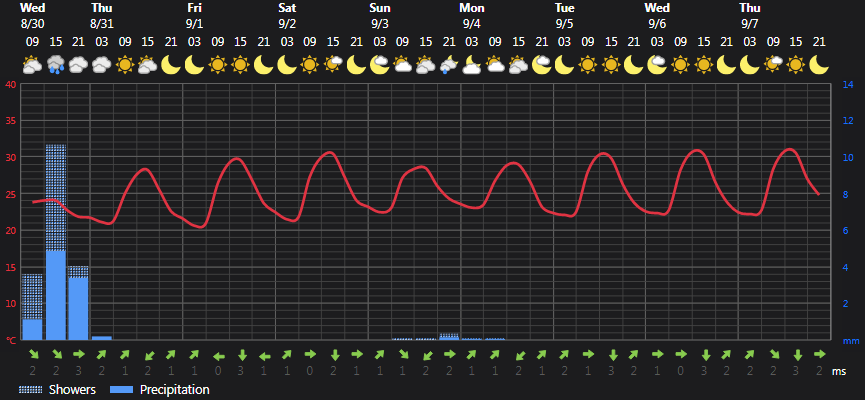Click the rain showers icon for Wed 8/30 at 15

click(x=56, y=64)
